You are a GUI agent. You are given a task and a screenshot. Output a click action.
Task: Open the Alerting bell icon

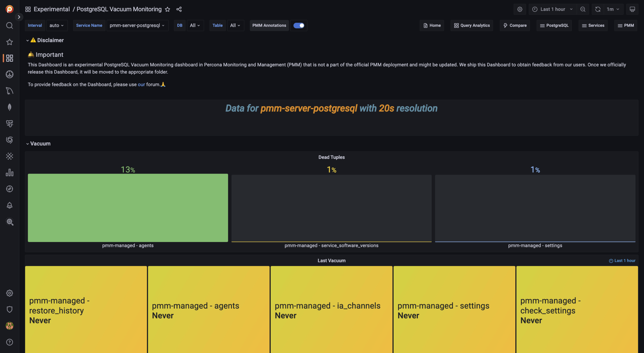tap(9, 205)
